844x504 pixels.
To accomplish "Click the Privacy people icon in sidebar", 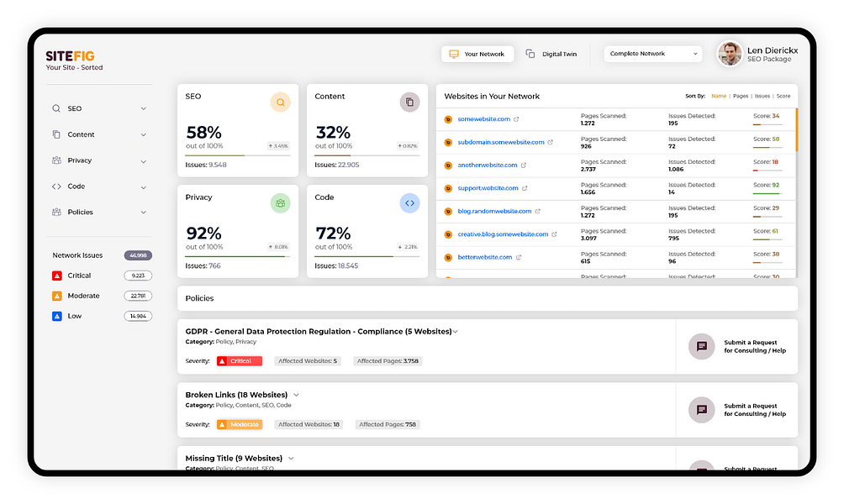I will (56, 160).
